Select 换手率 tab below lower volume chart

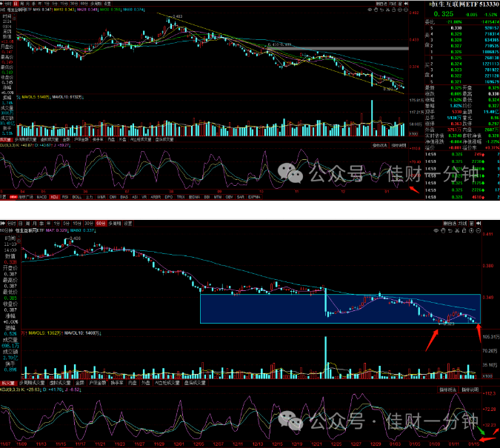tap(117, 383)
